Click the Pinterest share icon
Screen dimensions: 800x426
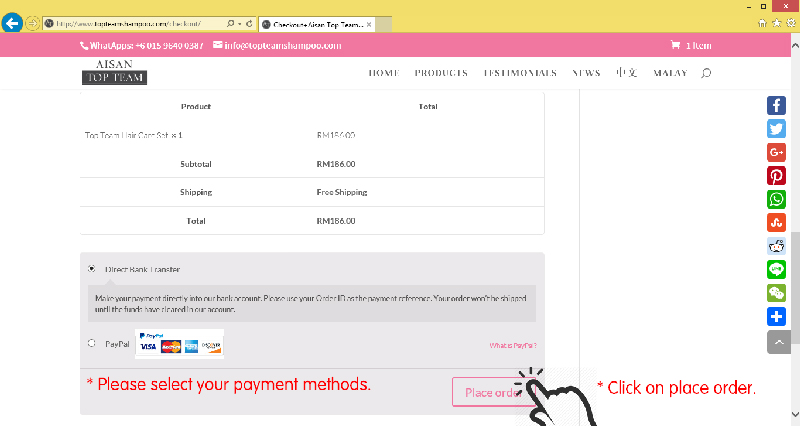point(776,176)
